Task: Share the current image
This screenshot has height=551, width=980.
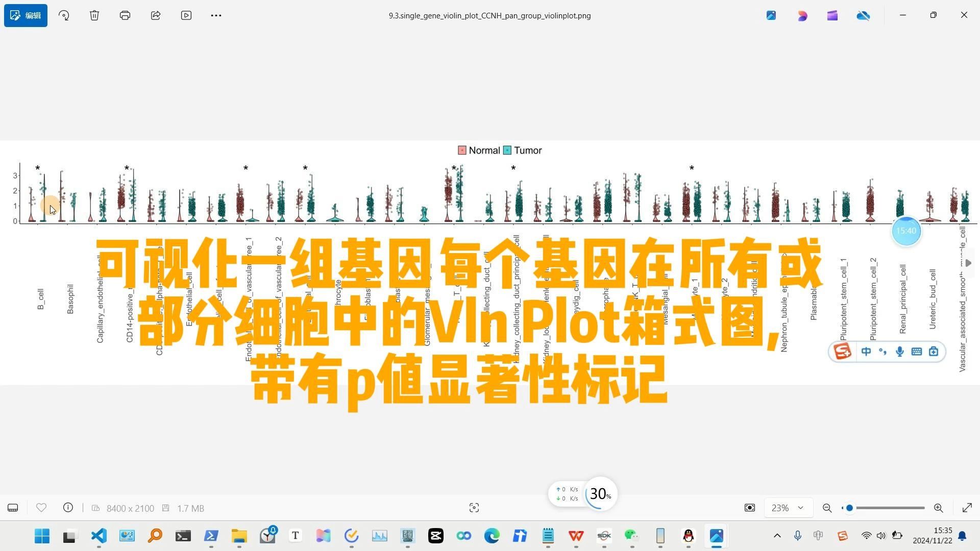Action: (155, 15)
